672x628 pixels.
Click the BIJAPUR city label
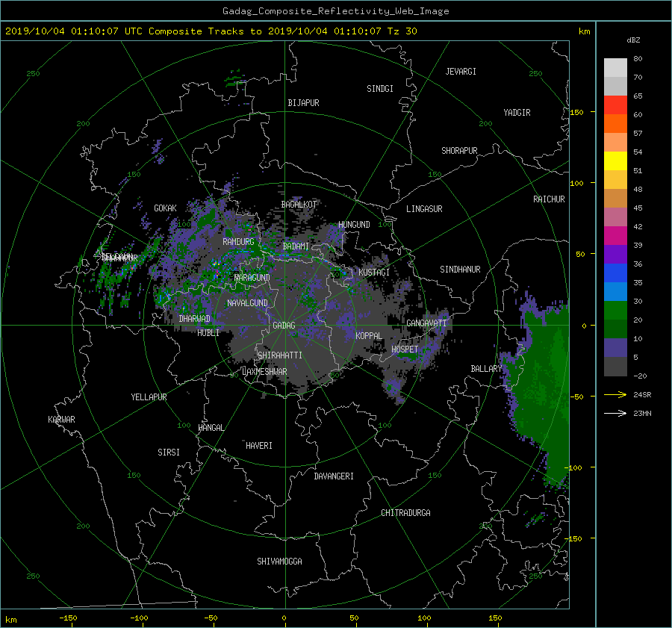(x=303, y=103)
